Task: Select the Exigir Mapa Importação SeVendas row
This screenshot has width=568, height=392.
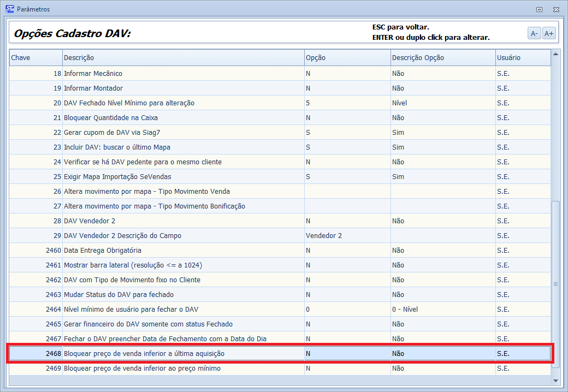Action: click(x=117, y=177)
